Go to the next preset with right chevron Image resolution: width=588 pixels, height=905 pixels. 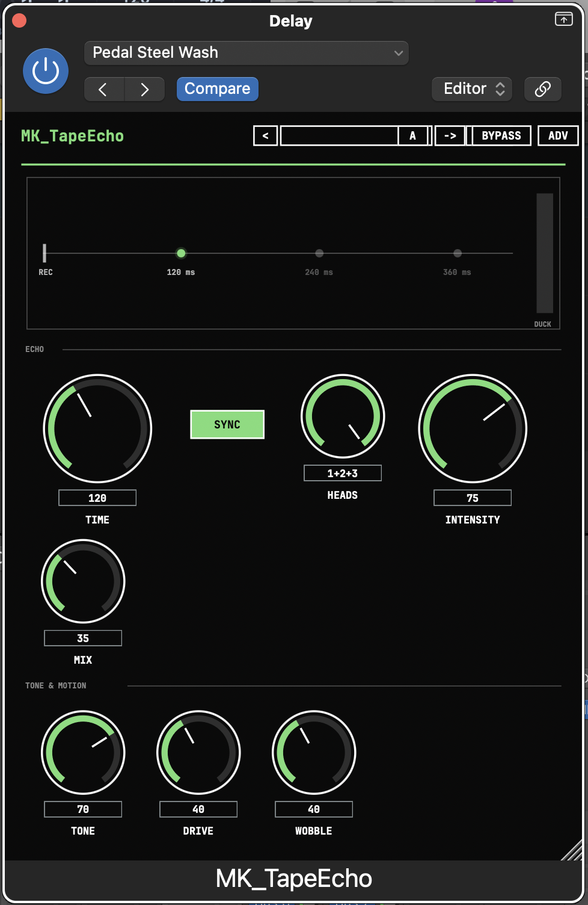[144, 89]
